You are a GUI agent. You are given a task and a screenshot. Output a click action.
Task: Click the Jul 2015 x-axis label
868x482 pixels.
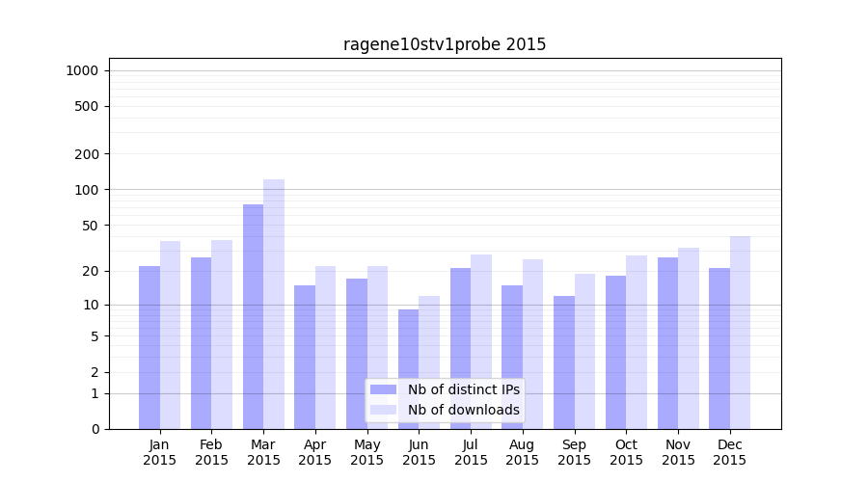point(471,452)
